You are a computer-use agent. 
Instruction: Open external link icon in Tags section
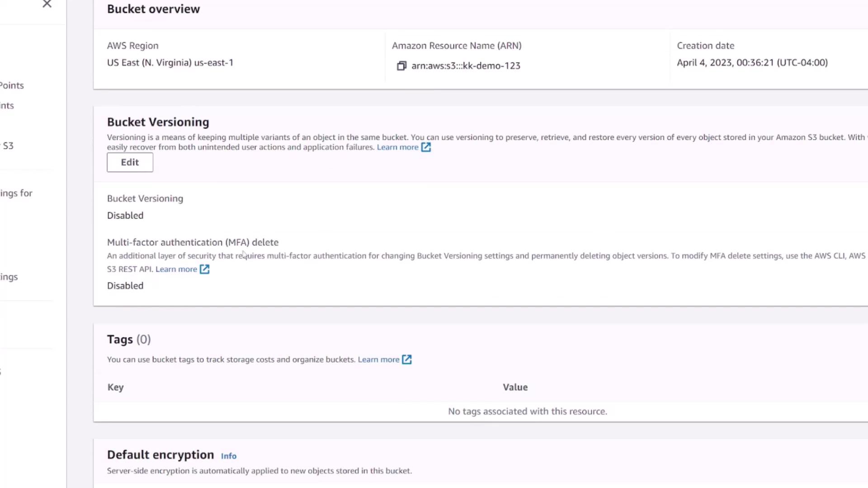coord(407,360)
